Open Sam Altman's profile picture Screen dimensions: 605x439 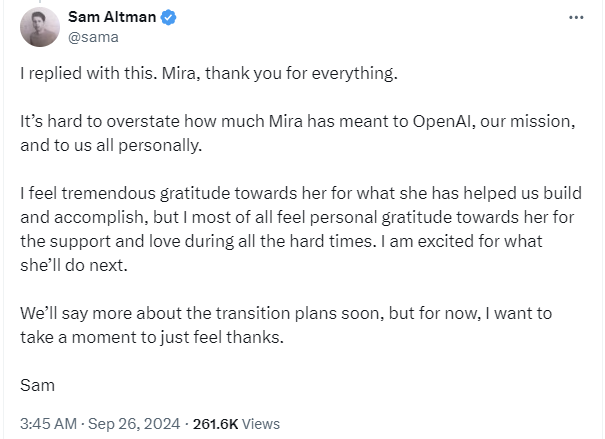coord(40,27)
